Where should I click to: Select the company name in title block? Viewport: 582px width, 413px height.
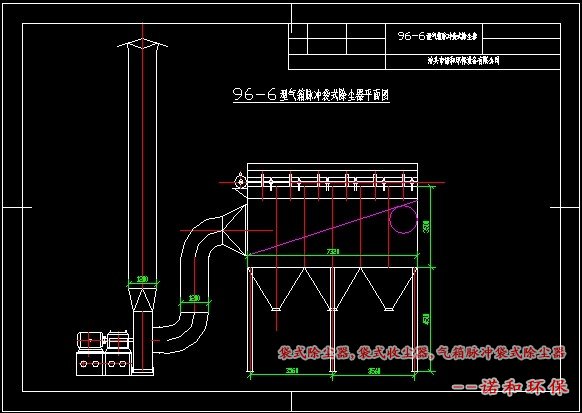tap(463, 60)
